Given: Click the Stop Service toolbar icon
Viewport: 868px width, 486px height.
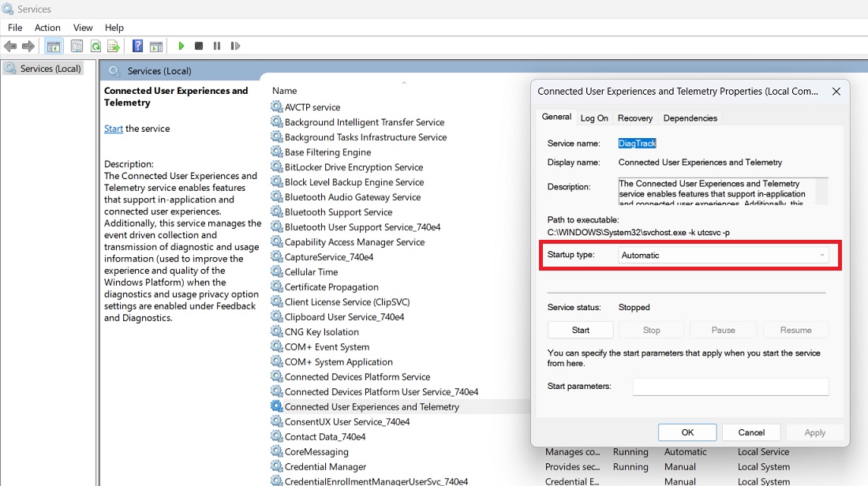Looking at the screenshot, I should [199, 46].
